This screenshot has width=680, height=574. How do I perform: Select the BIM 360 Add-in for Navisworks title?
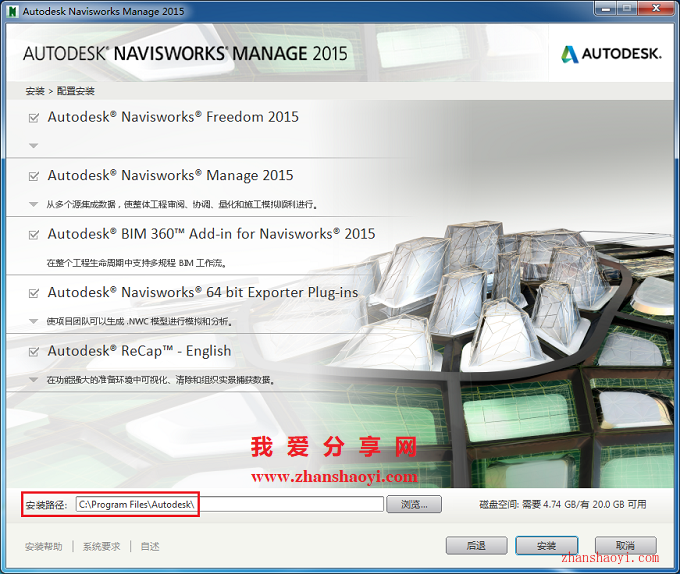[x=211, y=234]
